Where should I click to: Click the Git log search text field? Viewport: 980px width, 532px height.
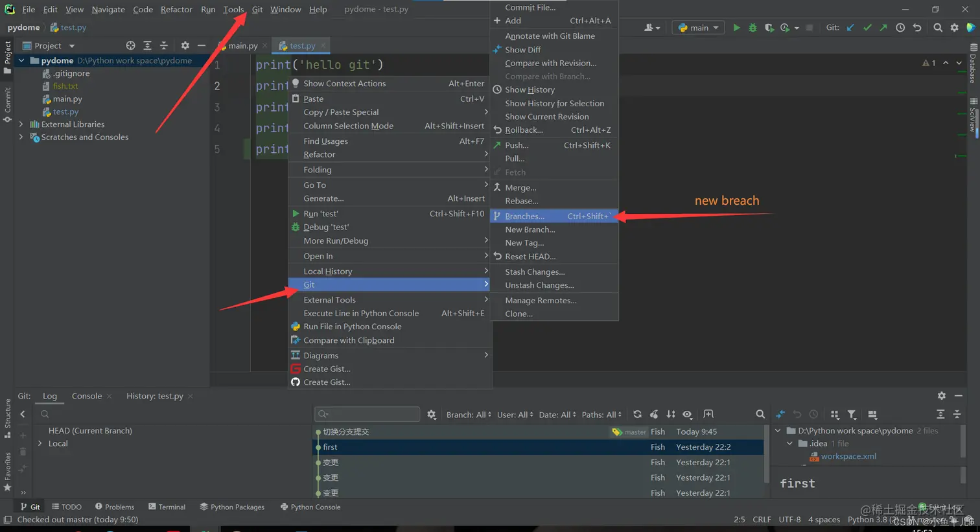click(367, 414)
